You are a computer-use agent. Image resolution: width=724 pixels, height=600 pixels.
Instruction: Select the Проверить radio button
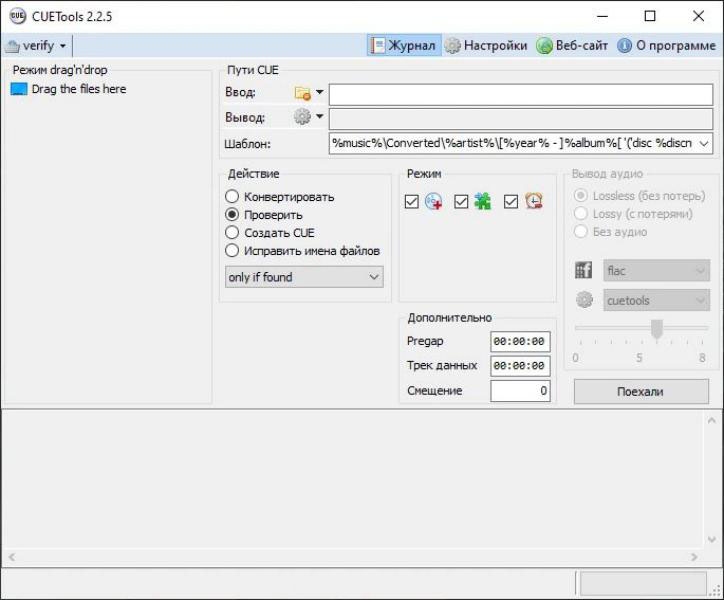[264, 215]
